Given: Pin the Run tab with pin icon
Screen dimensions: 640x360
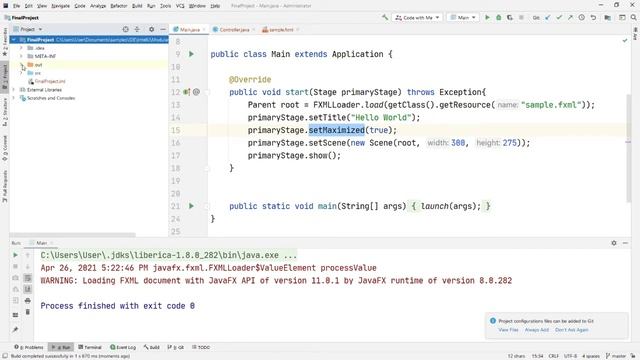Looking at the screenshot, I should click(16, 329).
